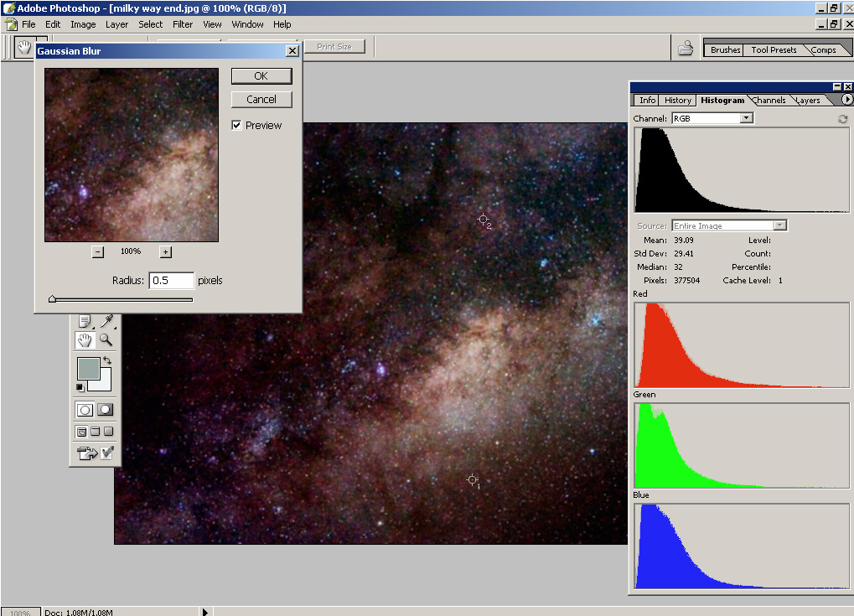Click the histogram refresh icon
854x616 pixels.
point(842,119)
